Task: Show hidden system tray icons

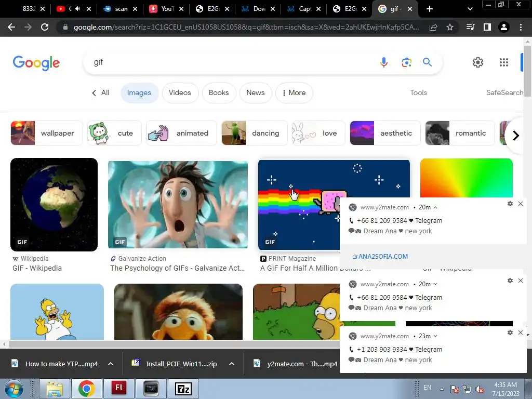Action: (x=442, y=389)
